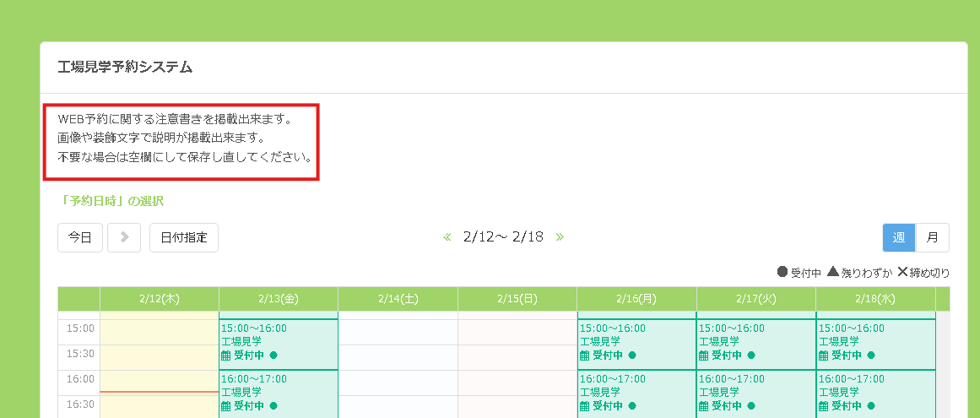Click the grey forward arrow button
The width and height of the screenshot is (980, 418).
124,238
